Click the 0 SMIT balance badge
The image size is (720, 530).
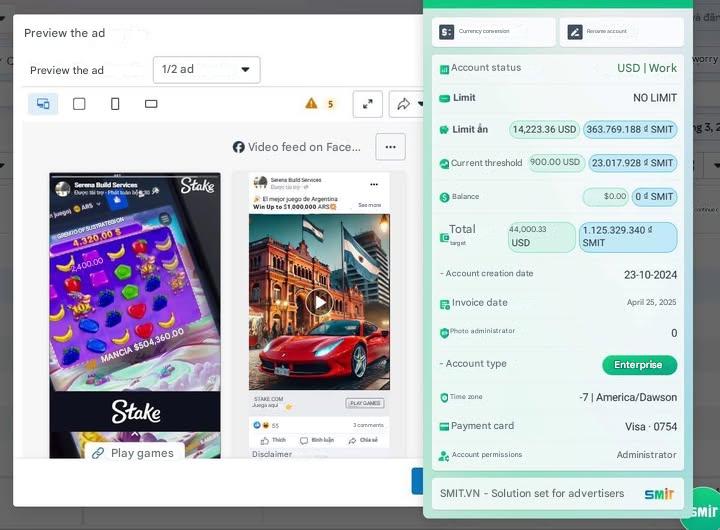pyautogui.click(x=654, y=197)
